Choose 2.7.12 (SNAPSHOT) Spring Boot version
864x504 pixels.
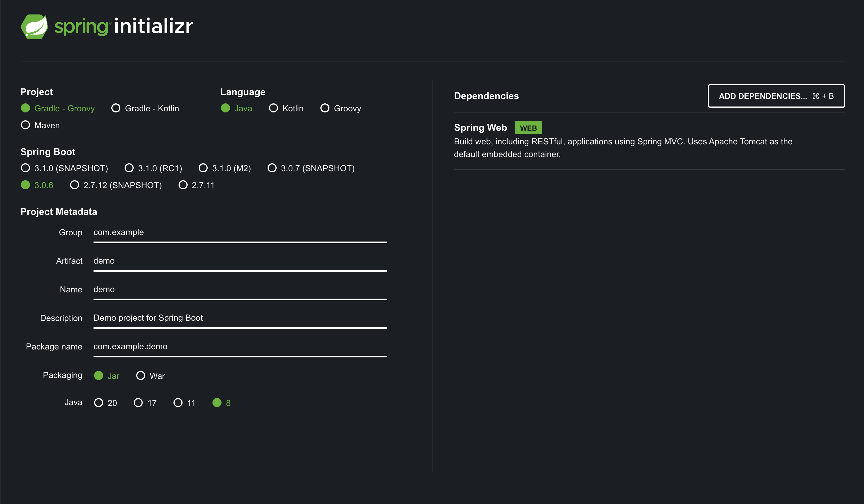74,185
